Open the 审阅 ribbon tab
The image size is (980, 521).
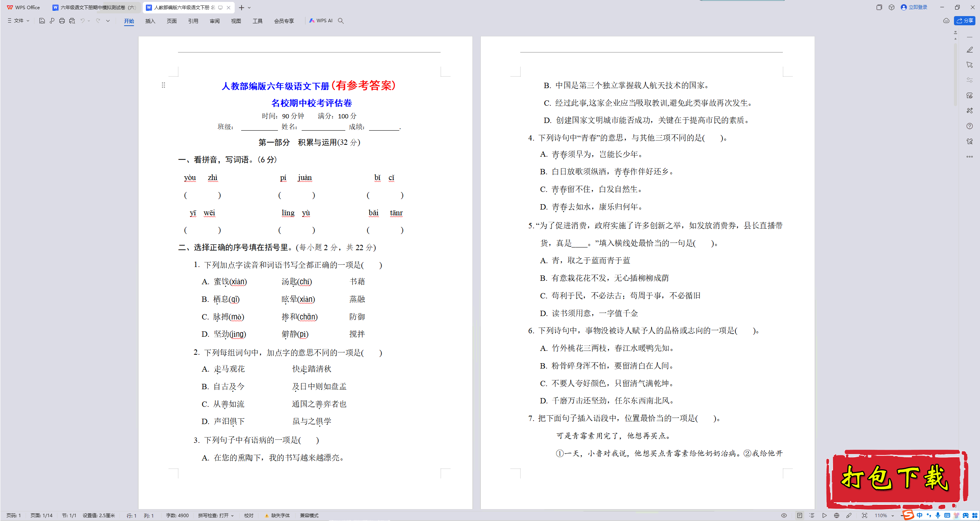(215, 21)
